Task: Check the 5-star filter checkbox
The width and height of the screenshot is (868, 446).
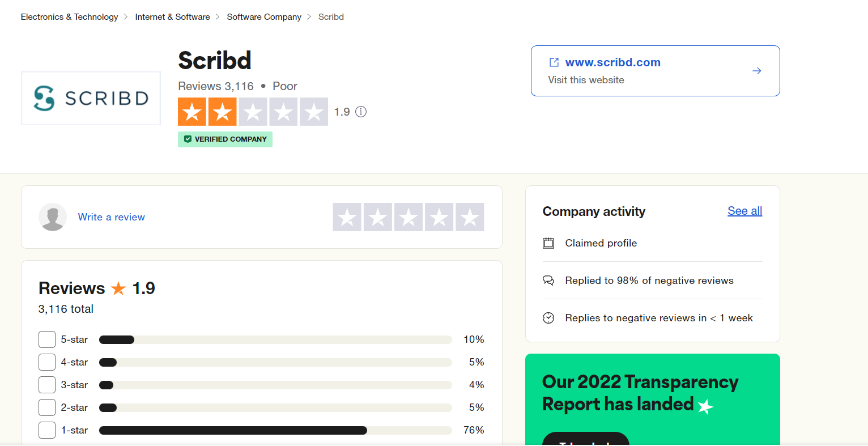Action: point(47,339)
